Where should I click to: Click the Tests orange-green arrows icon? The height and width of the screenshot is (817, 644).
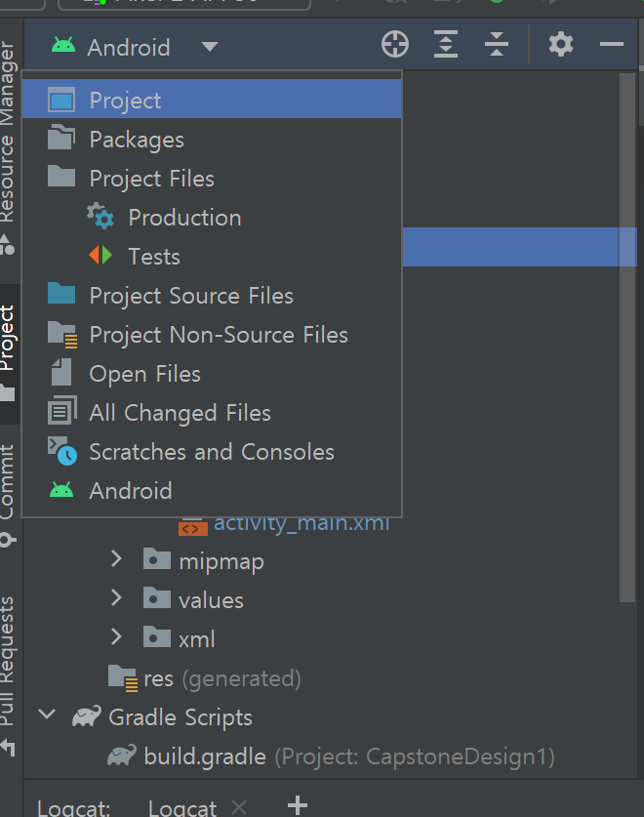101,256
